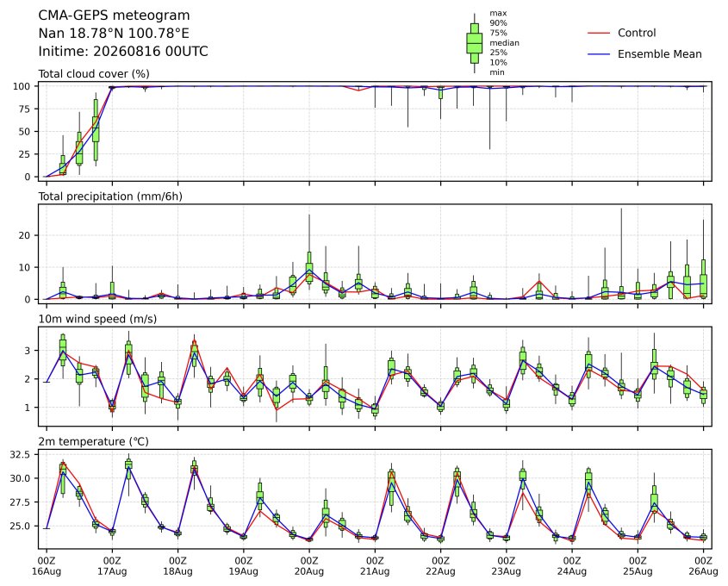The image size is (728, 586).
Task: Click the "32.5" tick on temperature axis
Action: (x=21, y=455)
